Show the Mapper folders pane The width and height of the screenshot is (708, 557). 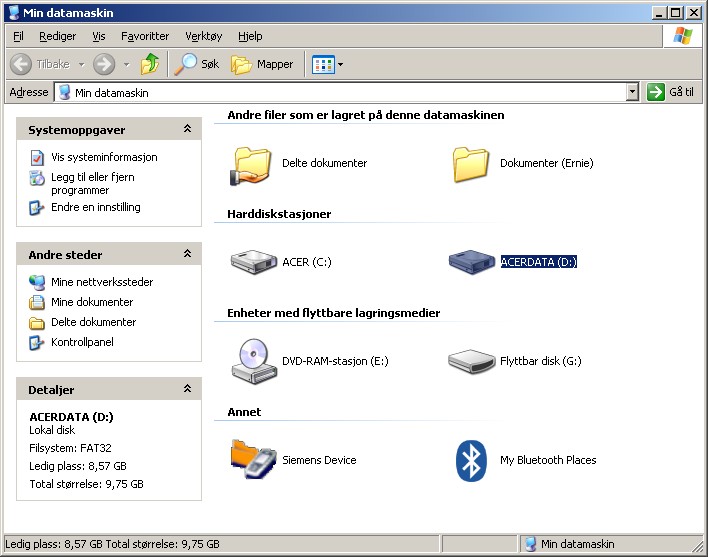tap(262, 64)
